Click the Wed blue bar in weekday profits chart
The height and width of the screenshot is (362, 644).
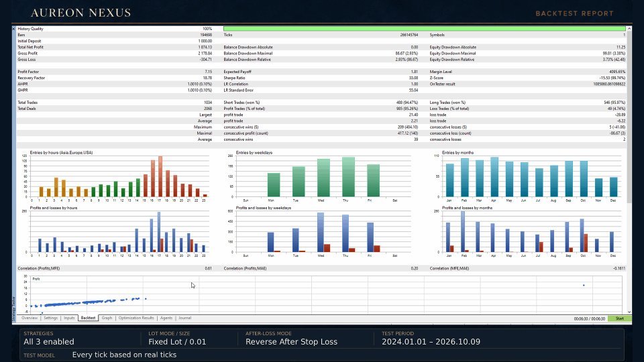click(321, 233)
